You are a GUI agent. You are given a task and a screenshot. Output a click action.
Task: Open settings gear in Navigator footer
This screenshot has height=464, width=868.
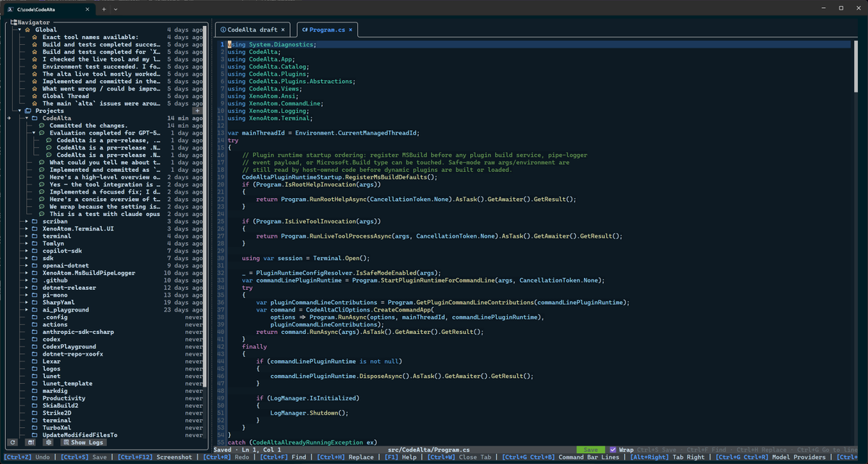pyautogui.click(x=48, y=442)
